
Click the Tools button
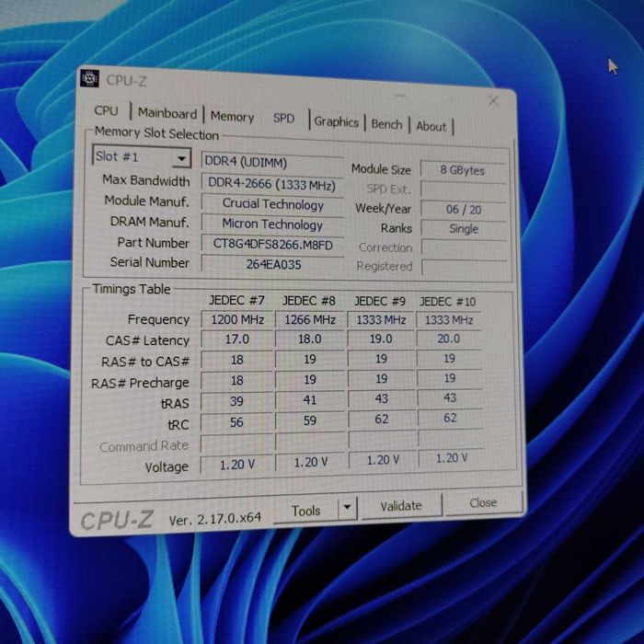click(305, 511)
